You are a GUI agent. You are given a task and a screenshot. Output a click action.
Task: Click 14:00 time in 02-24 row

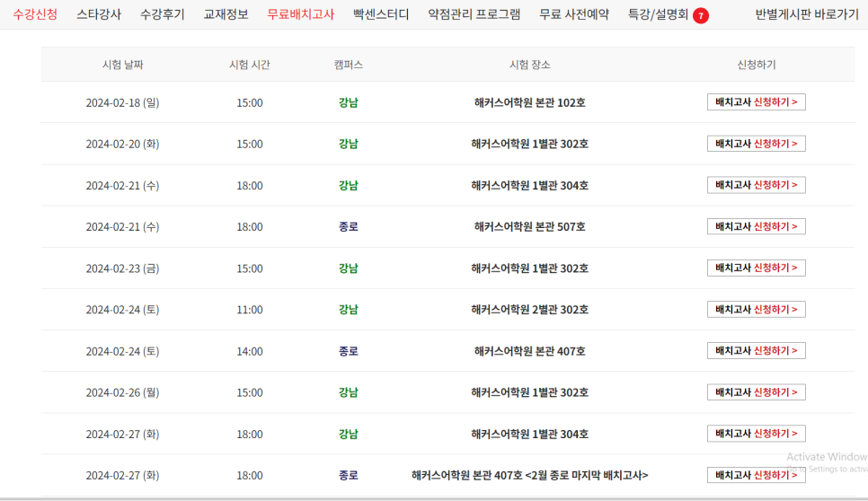click(x=250, y=351)
